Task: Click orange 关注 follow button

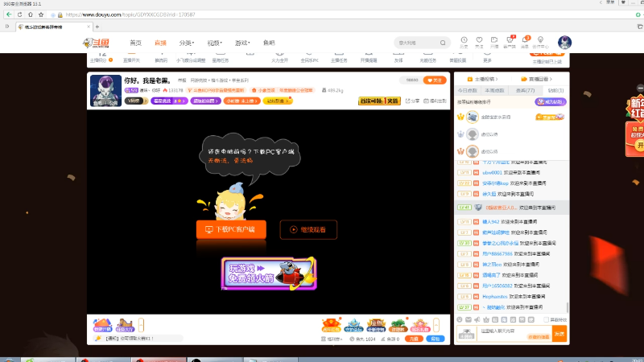Action: 435,80
